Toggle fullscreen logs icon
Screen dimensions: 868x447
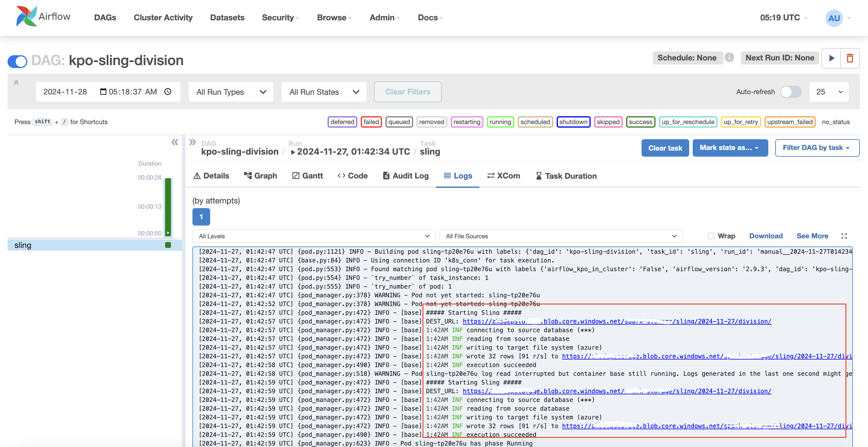pos(844,236)
